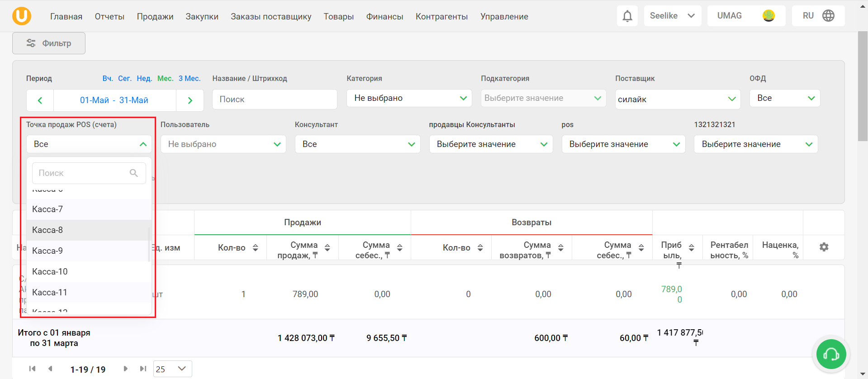Click the 01-Май - 31-Май date range
Screen dimensions: 868x379
pyautogui.click(x=114, y=100)
